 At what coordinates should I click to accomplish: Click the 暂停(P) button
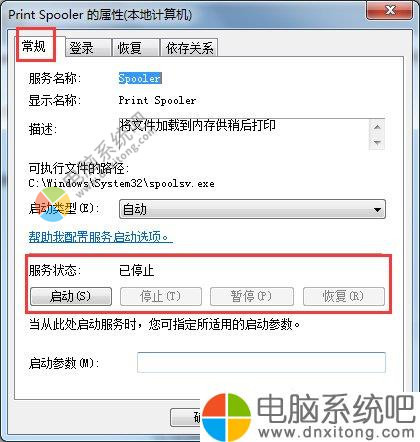(x=252, y=296)
